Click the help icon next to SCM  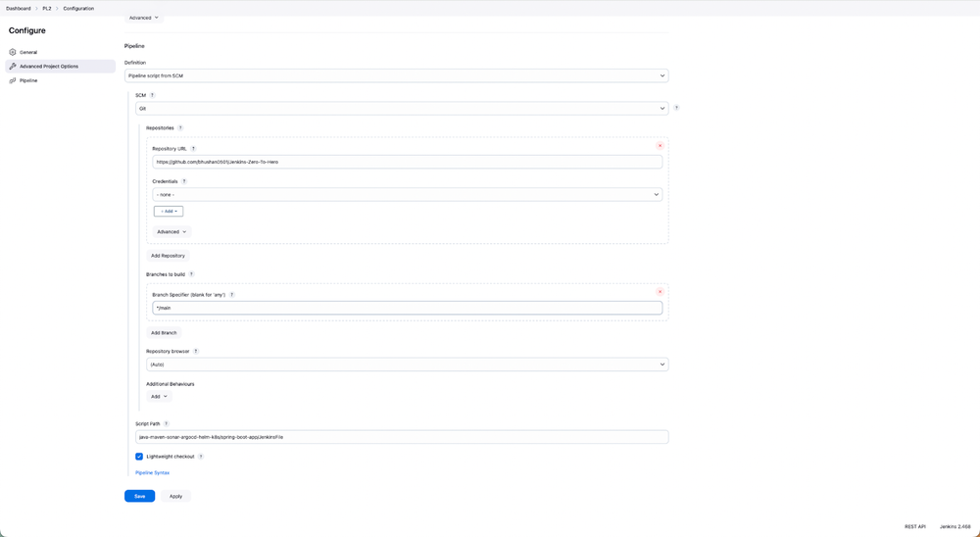152,95
